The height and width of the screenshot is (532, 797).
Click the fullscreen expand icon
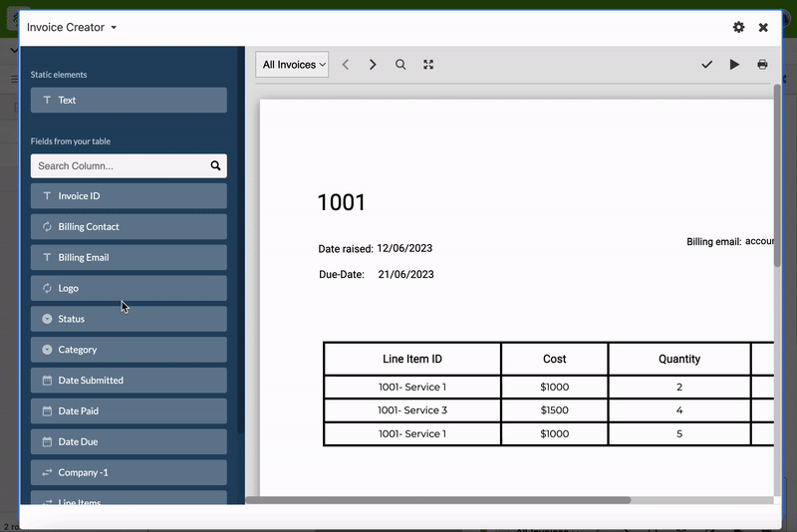(428, 65)
